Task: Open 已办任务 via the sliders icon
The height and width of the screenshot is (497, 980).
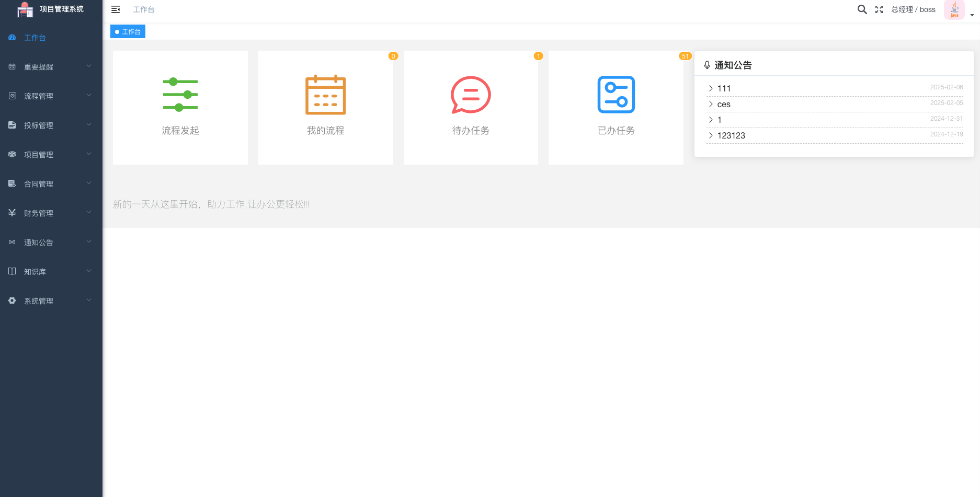Action: 616,95
